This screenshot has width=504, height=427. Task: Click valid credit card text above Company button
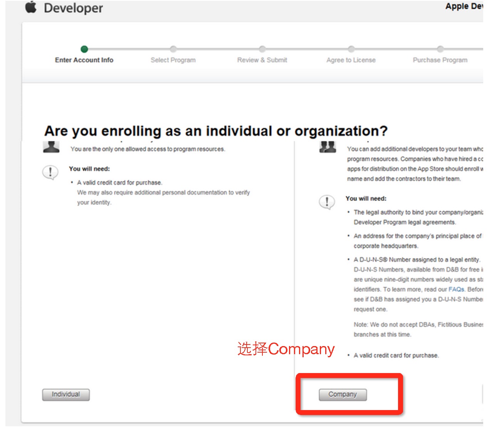(396, 355)
